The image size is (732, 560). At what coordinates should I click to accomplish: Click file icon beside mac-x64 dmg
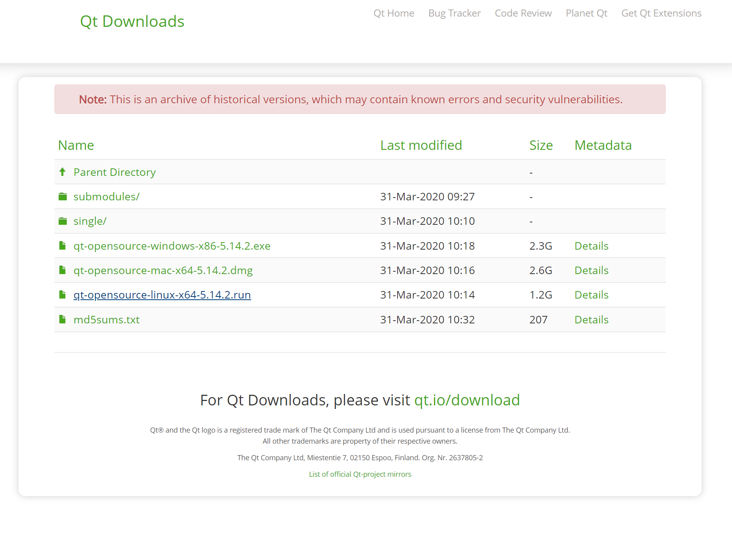(62, 270)
